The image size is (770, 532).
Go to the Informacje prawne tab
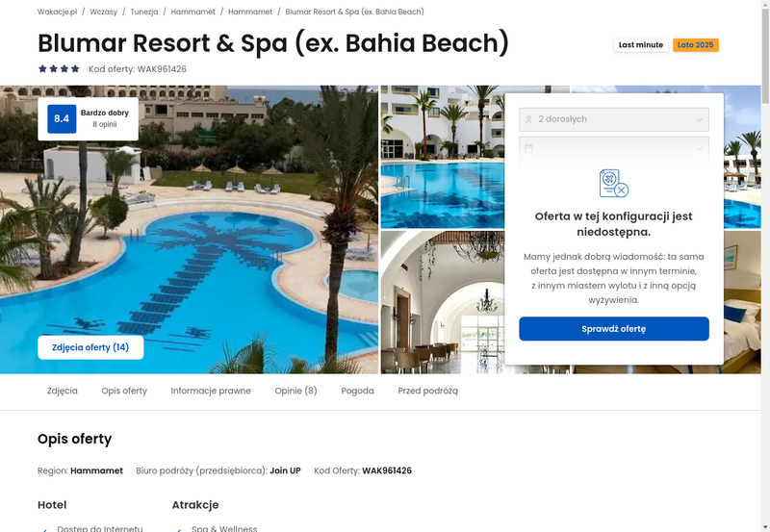coord(211,391)
